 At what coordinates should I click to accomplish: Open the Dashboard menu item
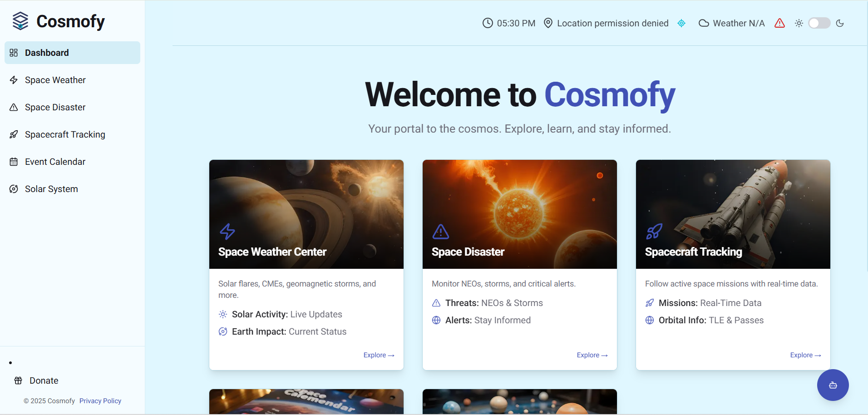tap(72, 53)
